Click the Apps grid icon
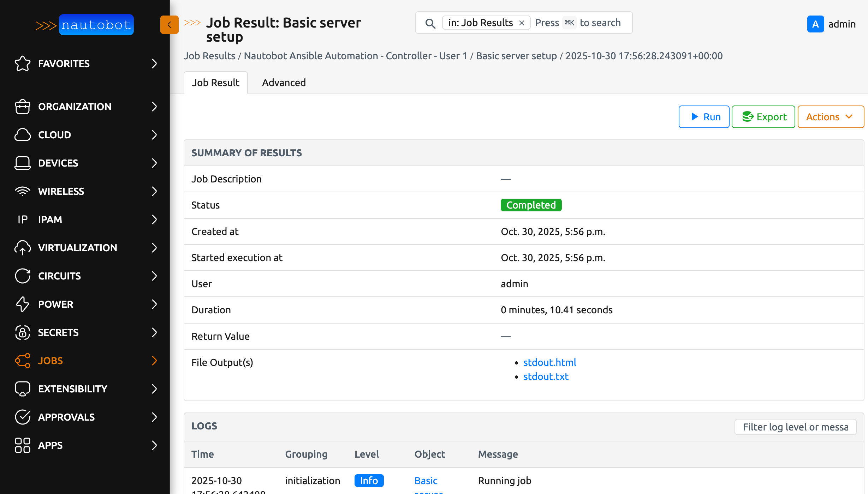 (x=23, y=445)
